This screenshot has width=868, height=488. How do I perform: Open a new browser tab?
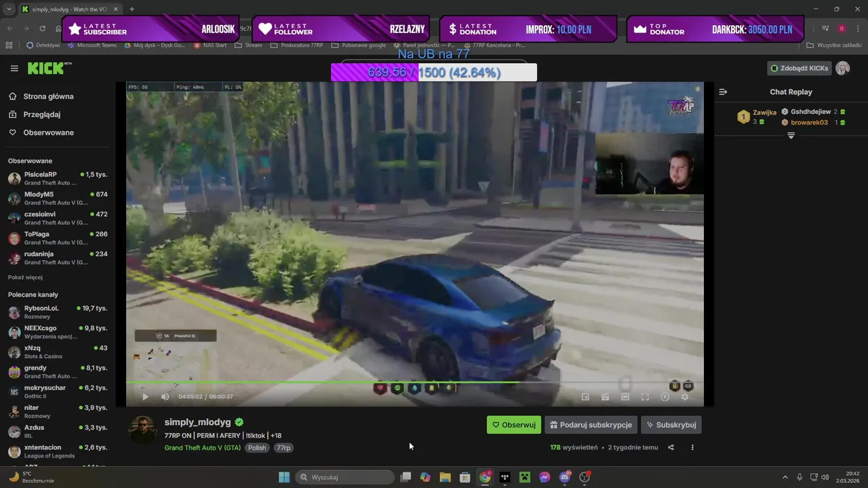tap(132, 9)
